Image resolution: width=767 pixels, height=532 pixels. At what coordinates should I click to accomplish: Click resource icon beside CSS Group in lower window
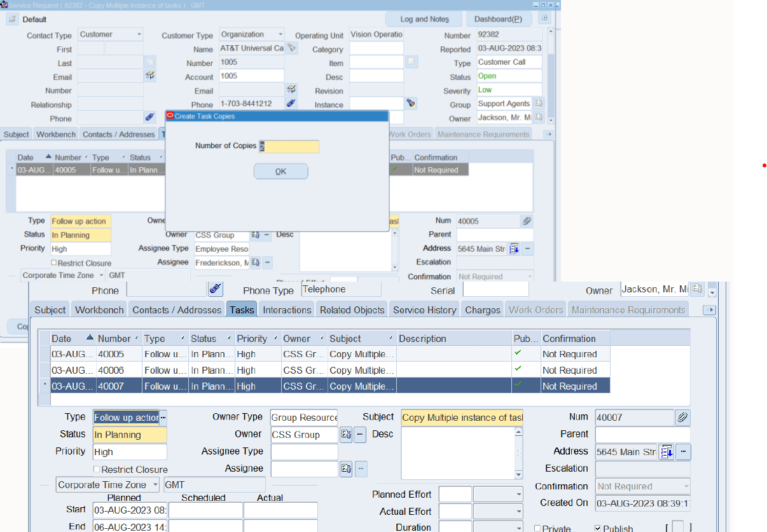346,435
